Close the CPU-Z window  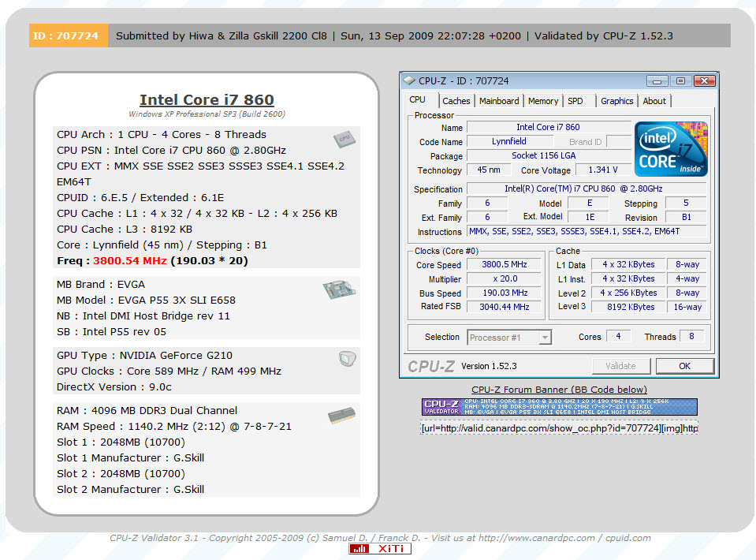point(705,81)
